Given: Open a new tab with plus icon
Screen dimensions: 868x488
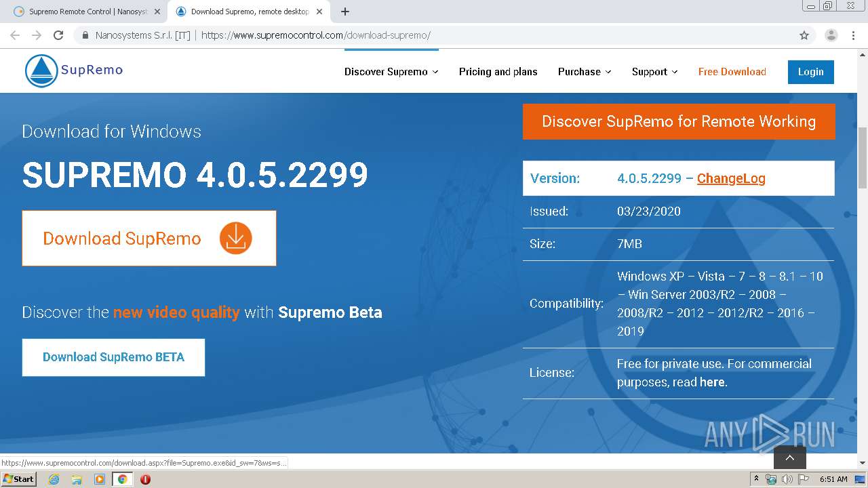Looking at the screenshot, I should [345, 12].
